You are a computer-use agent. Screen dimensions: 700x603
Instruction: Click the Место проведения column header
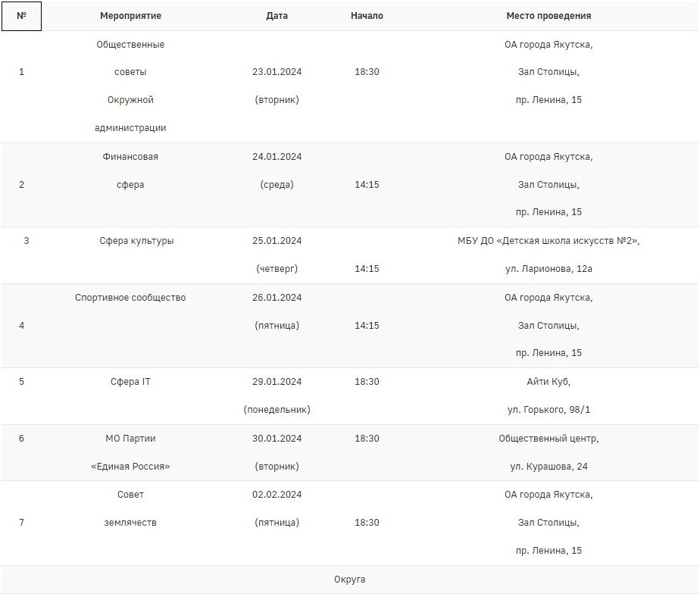tap(548, 16)
